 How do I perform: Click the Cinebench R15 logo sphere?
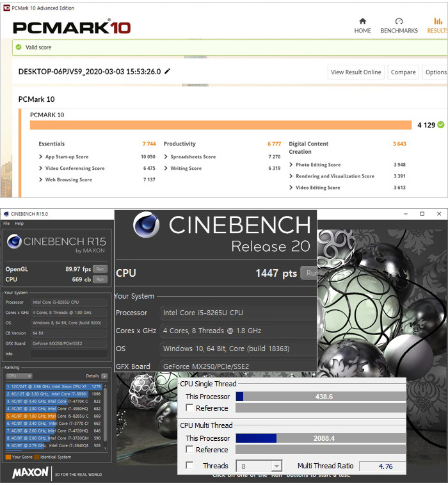pos(14,242)
